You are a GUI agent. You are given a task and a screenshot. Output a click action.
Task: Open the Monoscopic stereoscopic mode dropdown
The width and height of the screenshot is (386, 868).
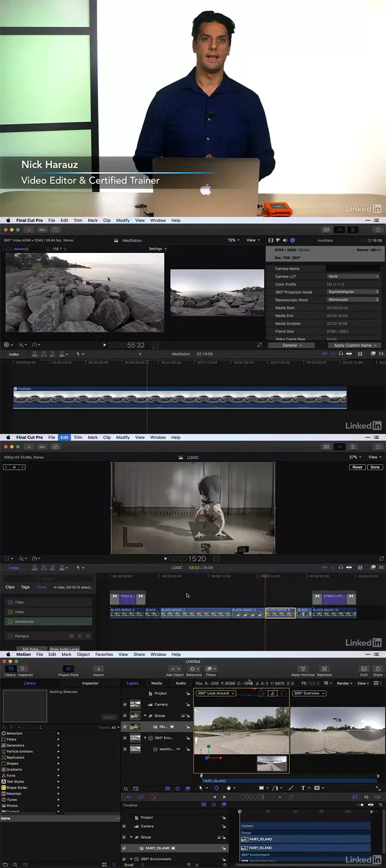pyautogui.click(x=353, y=300)
